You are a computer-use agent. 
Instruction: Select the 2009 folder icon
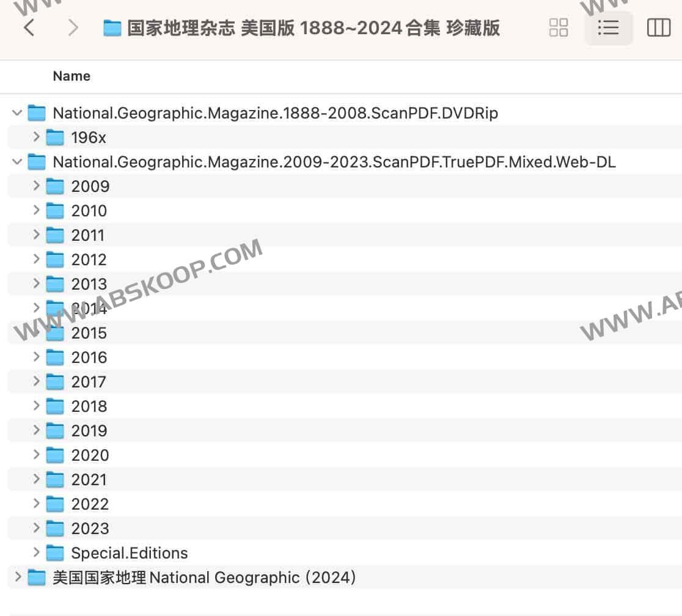tap(55, 186)
